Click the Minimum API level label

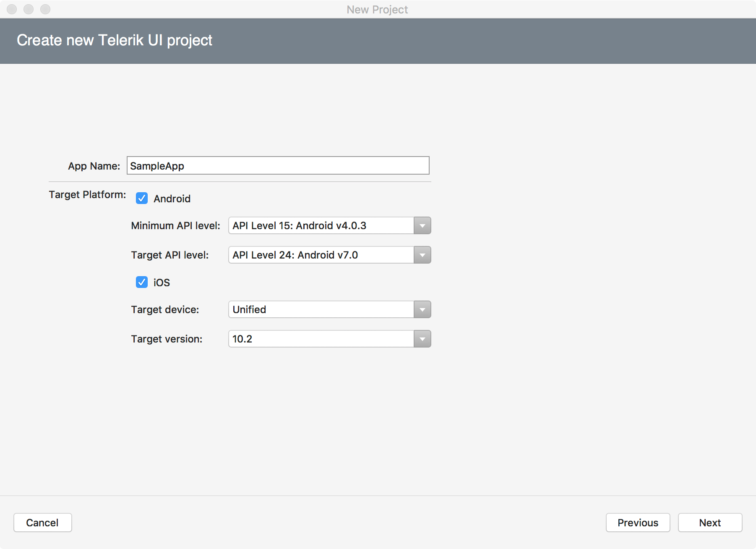pyautogui.click(x=175, y=226)
